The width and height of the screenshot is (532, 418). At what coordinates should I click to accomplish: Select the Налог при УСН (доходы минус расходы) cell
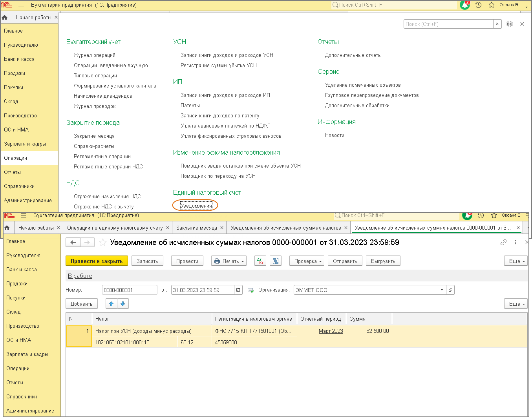(x=152, y=331)
